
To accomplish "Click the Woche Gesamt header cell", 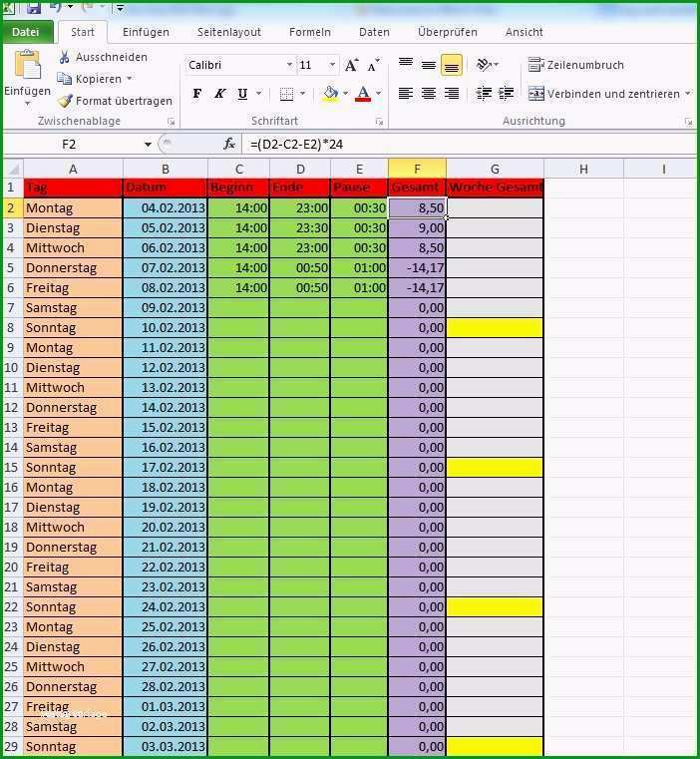I will (495, 188).
